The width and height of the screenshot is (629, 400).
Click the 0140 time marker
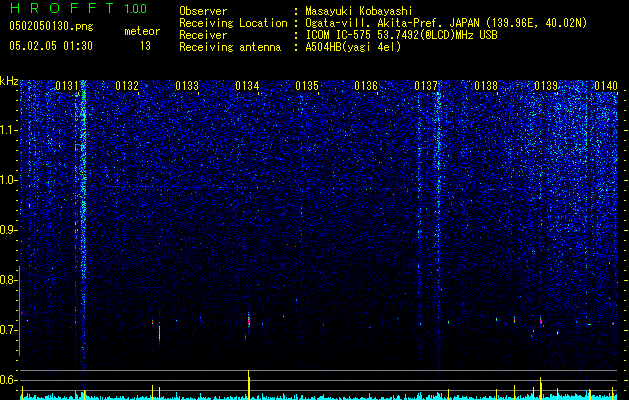(x=606, y=86)
